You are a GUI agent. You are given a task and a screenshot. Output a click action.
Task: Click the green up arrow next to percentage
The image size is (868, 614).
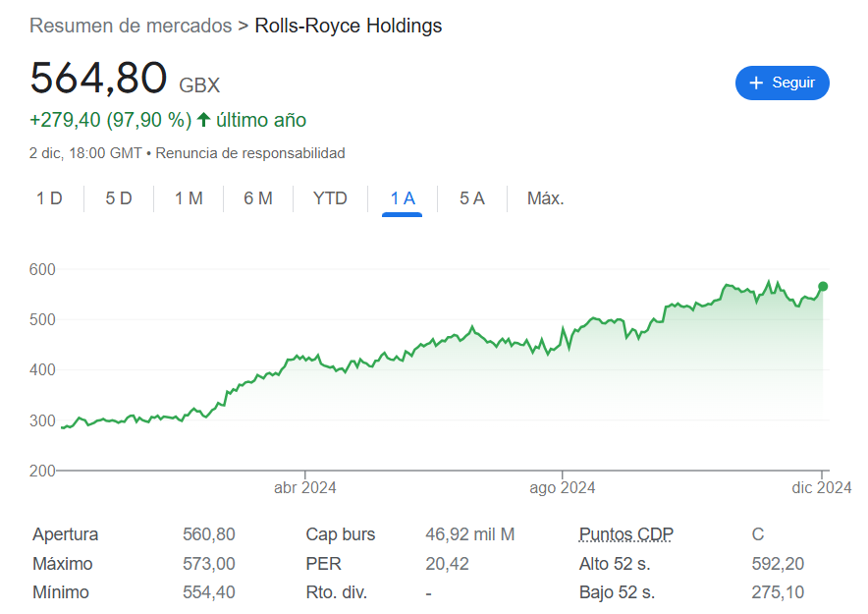pos(203,120)
